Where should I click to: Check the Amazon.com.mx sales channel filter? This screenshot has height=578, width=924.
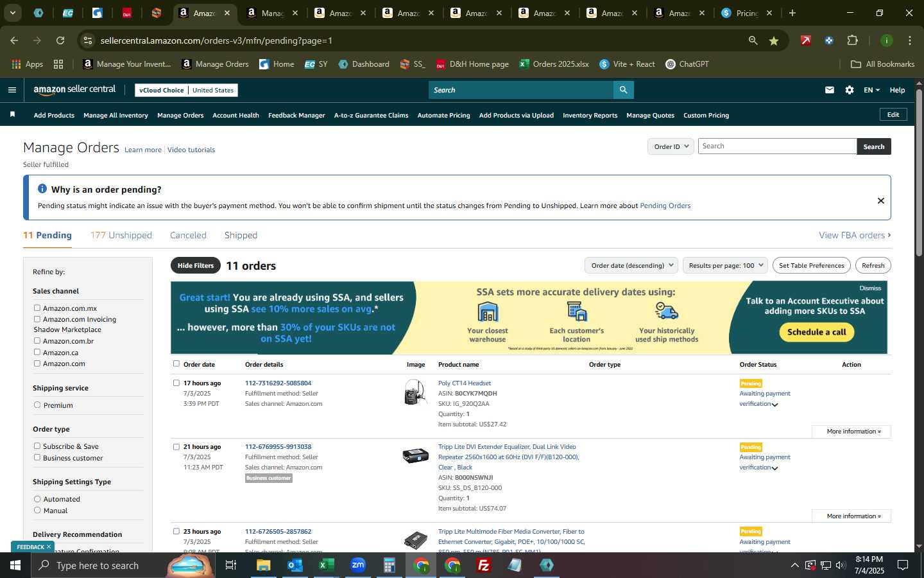coord(37,308)
